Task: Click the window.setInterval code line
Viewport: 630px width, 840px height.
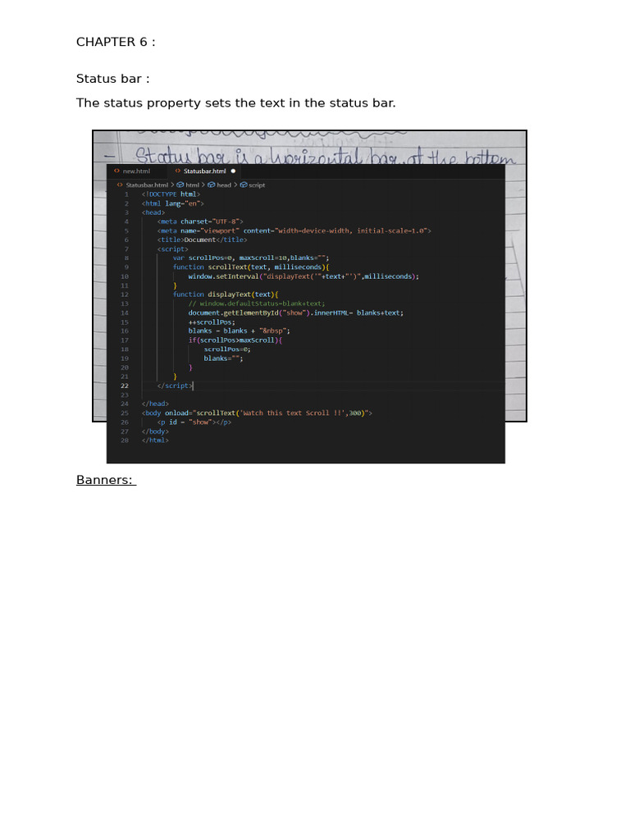Action: point(304,276)
